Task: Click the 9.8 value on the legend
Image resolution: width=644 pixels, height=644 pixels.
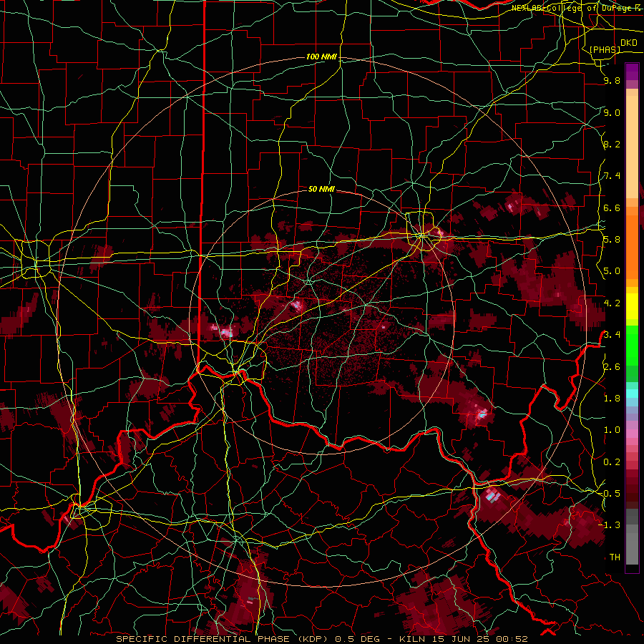Action: coord(612,81)
